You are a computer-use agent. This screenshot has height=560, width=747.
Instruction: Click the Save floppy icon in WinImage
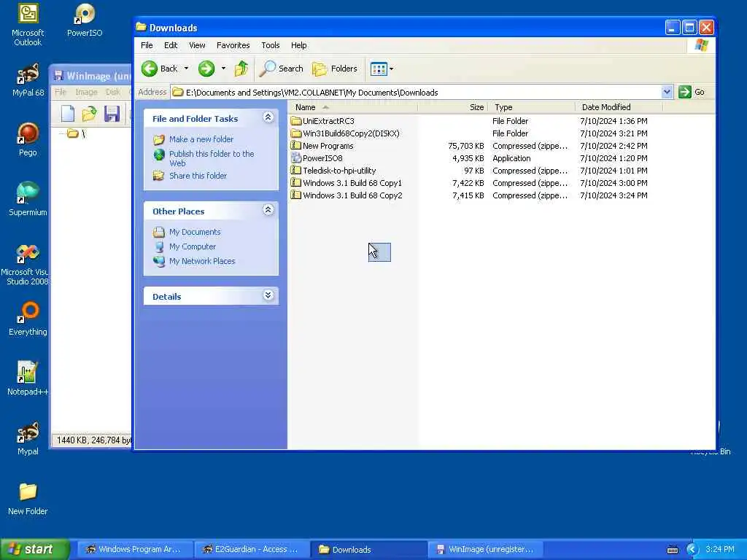point(112,114)
